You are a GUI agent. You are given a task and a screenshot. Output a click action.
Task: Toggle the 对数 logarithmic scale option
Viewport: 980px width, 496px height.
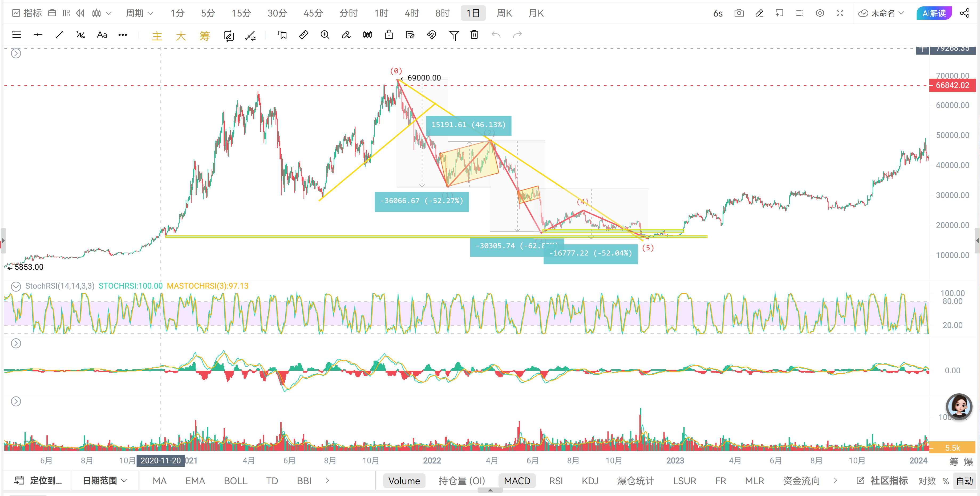[x=927, y=481]
